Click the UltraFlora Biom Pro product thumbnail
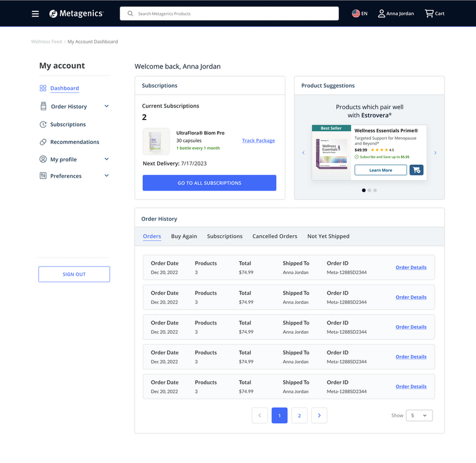Viewport: 476px width, 463px height. [156, 142]
